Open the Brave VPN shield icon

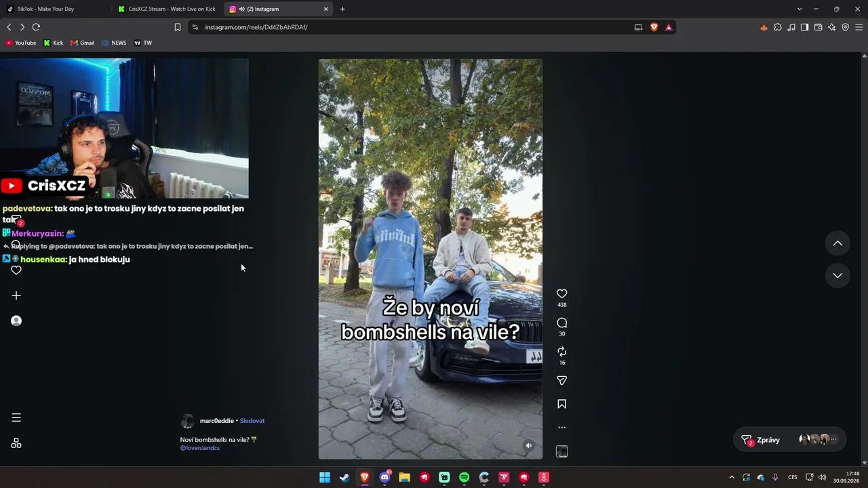(845, 27)
